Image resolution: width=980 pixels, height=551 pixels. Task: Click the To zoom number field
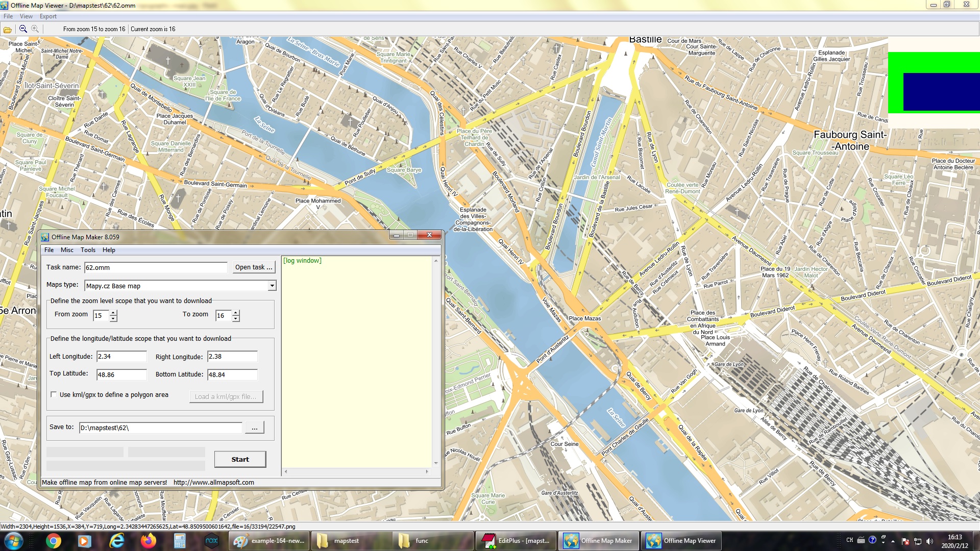pyautogui.click(x=224, y=316)
